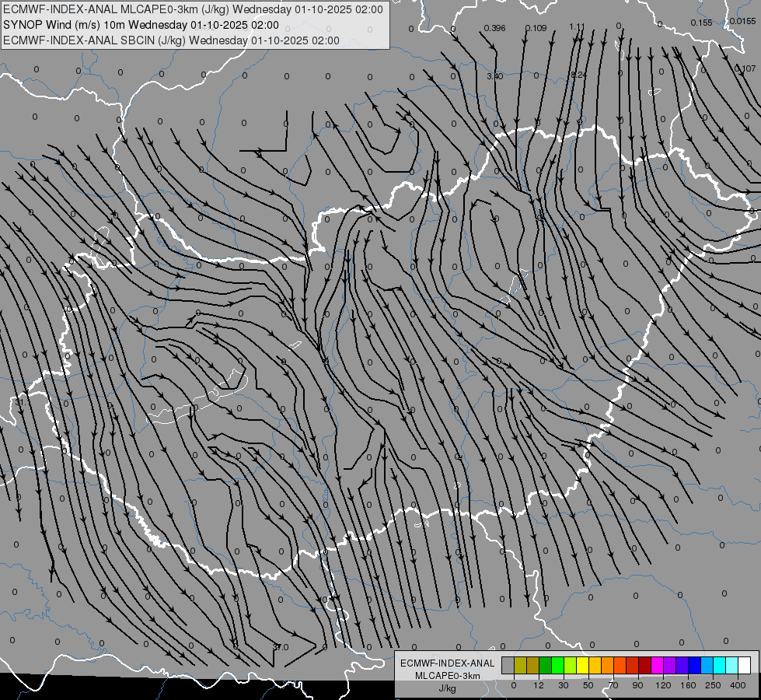This screenshot has height=700, width=761.
Task: Click the map value 8.24
Action: tap(578, 75)
